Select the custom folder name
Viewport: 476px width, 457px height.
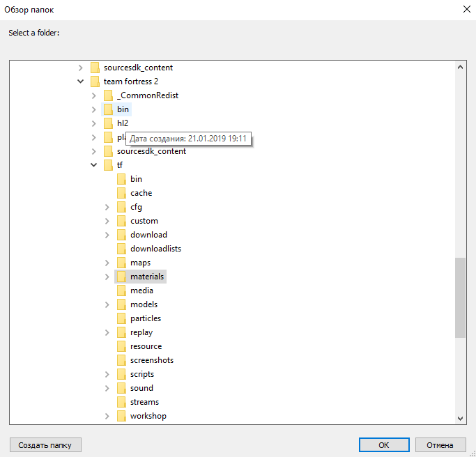coord(144,221)
